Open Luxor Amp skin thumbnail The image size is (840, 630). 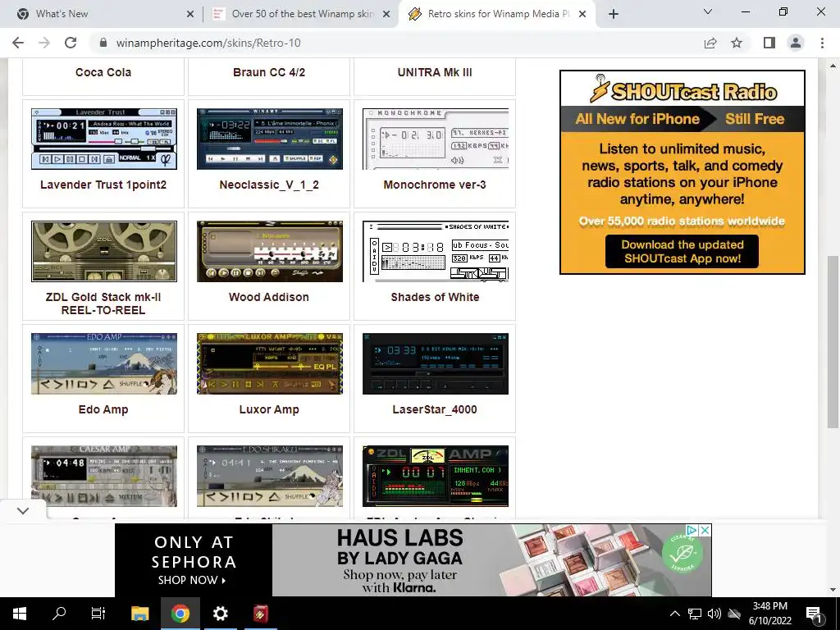(269, 363)
